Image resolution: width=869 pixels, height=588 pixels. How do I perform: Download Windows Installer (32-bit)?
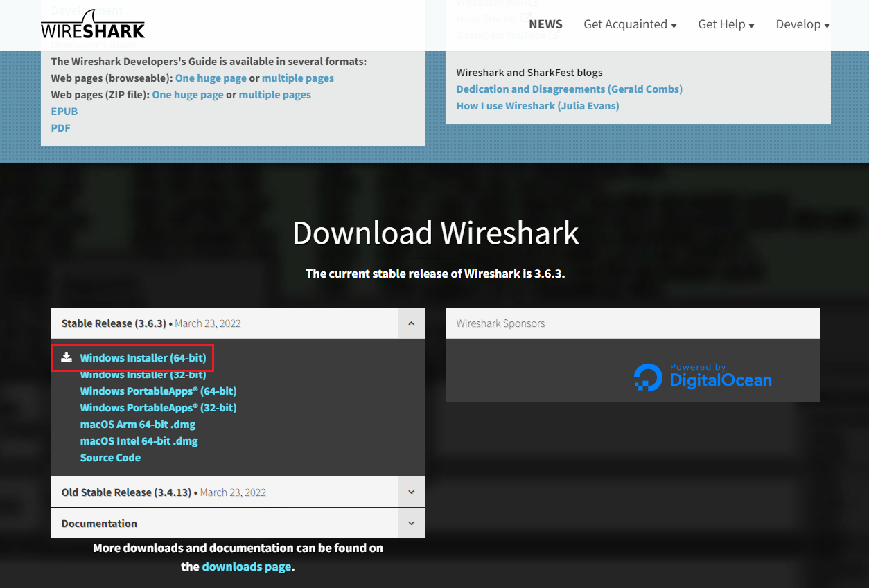click(x=143, y=375)
